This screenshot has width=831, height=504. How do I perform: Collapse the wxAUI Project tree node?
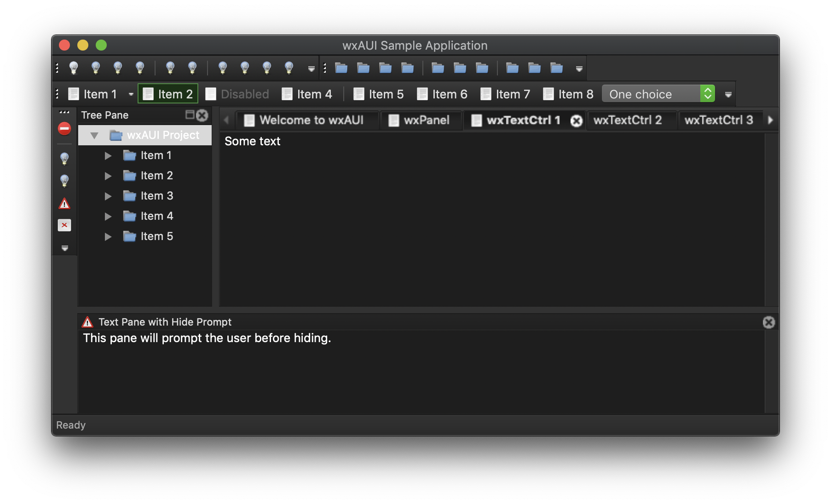coord(95,135)
